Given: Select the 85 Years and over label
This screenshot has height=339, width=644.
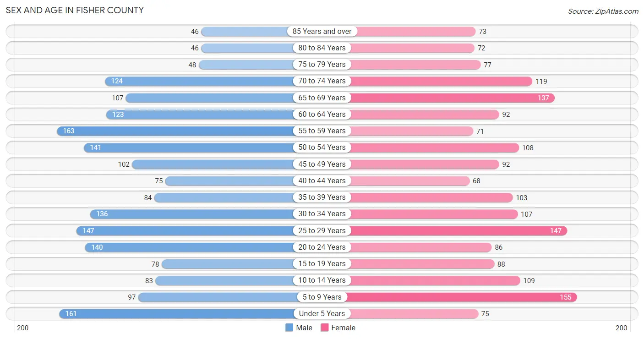Looking at the screenshot, I should click(322, 31).
